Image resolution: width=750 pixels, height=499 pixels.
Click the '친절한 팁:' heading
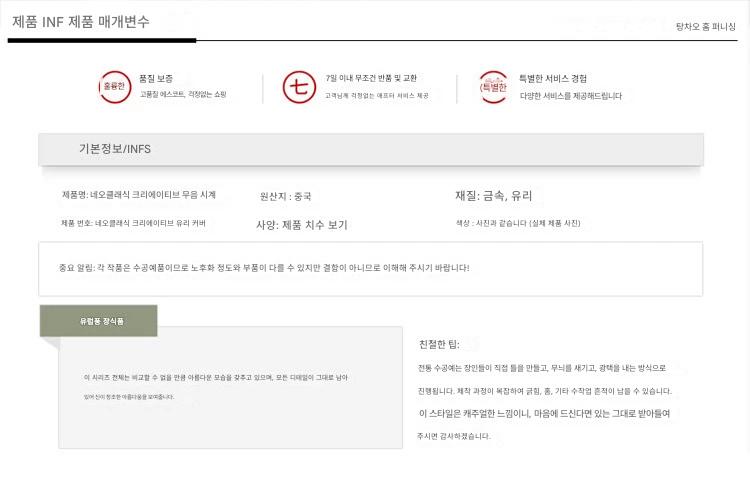pyautogui.click(x=439, y=344)
